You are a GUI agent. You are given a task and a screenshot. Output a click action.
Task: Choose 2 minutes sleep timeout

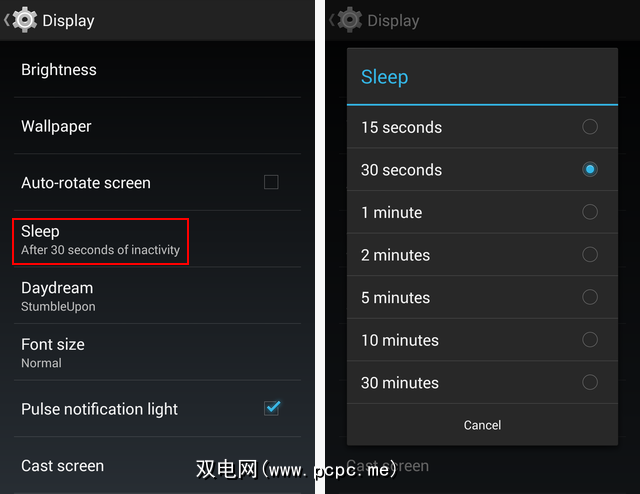tap(482, 255)
